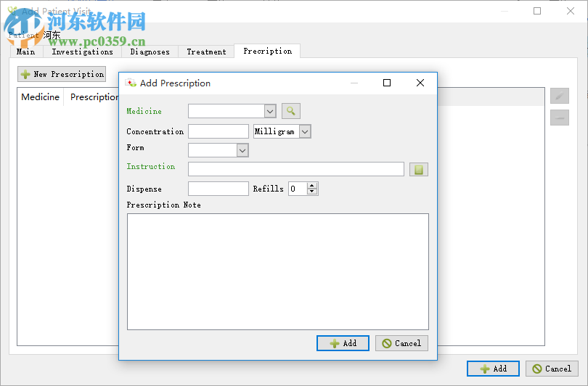The width and height of the screenshot is (588, 386).
Task: Focus the Concentration input field
Action: tap(219, 131)
